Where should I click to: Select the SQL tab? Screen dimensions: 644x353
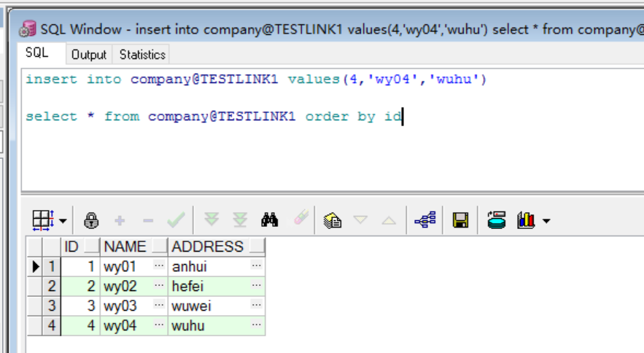click(x=36, y=53)
